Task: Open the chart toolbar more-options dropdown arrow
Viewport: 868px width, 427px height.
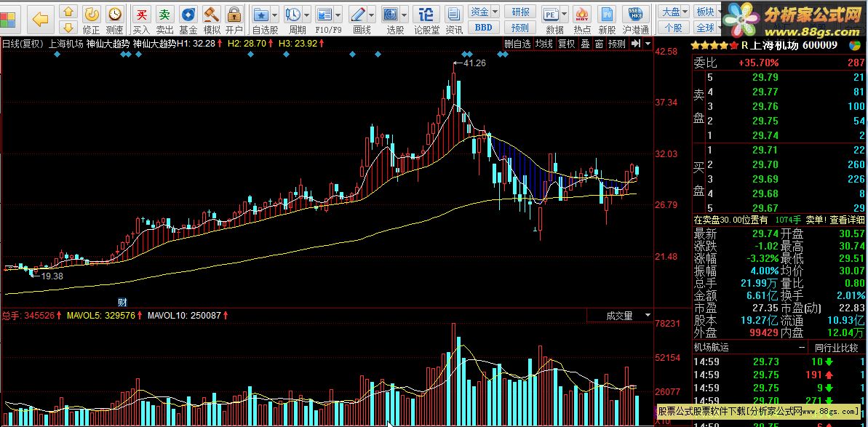Action: point(648,43)
